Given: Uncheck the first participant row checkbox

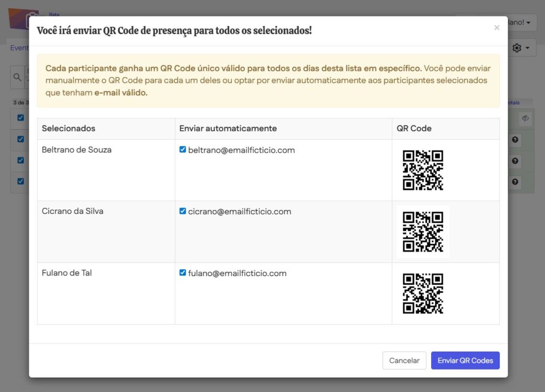Looking at the screenshot, I should click(x=20, y=139).
